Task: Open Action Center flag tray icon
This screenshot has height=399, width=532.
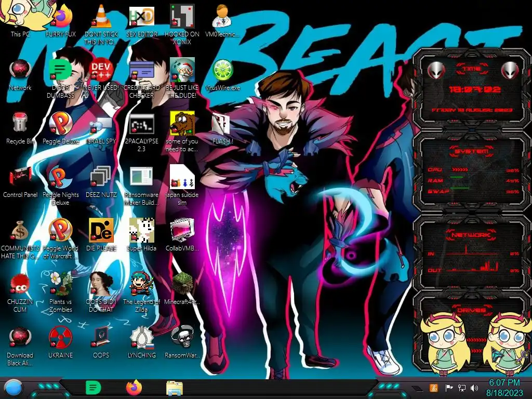Action: coord(449,388)
